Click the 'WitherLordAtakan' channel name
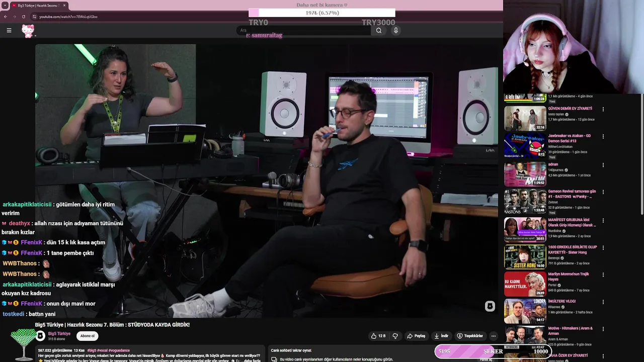 (x=560, y=147)
